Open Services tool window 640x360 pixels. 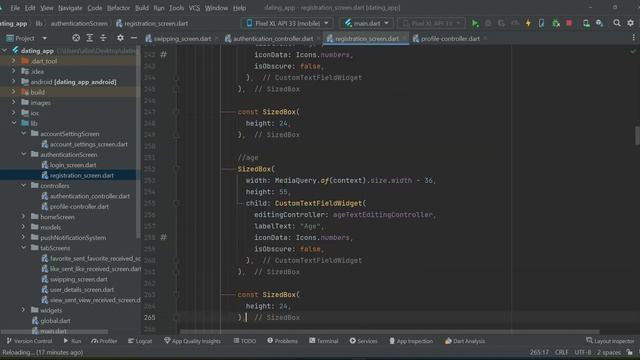click(x=363, y=341)
